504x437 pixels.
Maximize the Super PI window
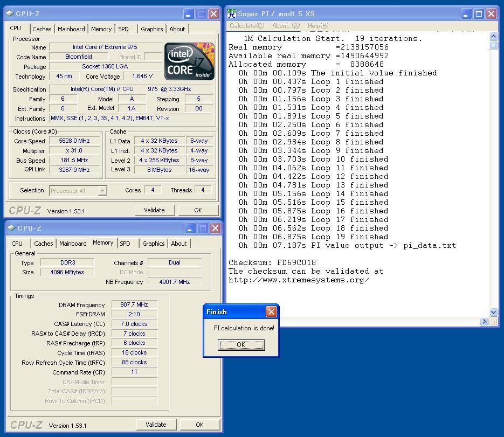click(x=479, y=14)
